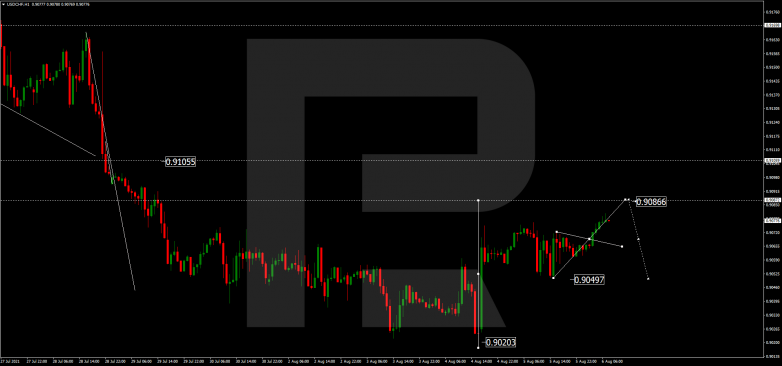
Task: Click the vertical line's bottom anchor at 0.90203
Action: coord(478,348)
